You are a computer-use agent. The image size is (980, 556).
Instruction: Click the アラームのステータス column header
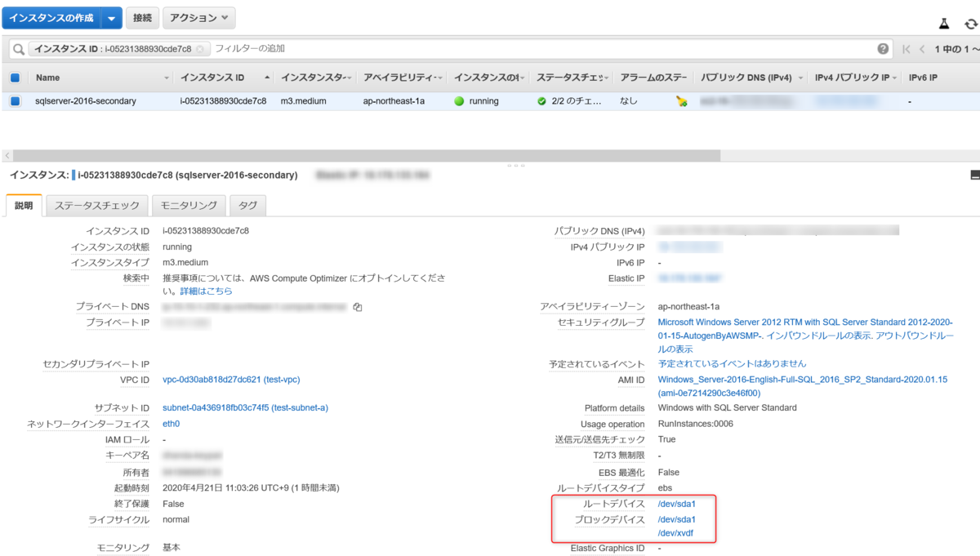tap(653, 78)
